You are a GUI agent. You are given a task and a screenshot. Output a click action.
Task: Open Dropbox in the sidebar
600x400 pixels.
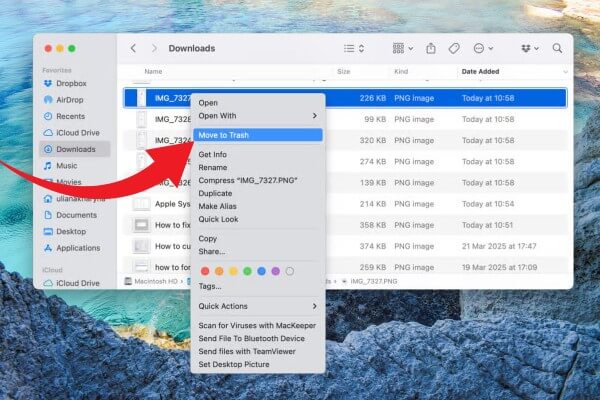click(71, 83)
